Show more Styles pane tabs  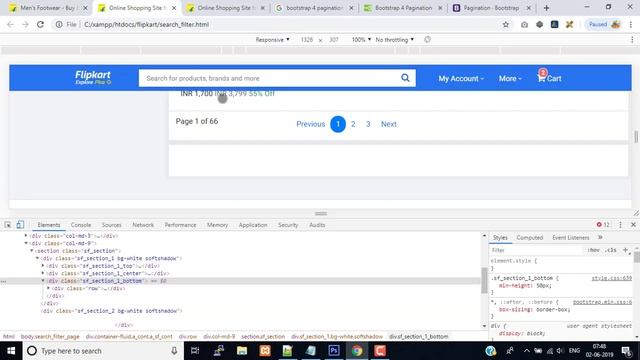pos(600,238)
